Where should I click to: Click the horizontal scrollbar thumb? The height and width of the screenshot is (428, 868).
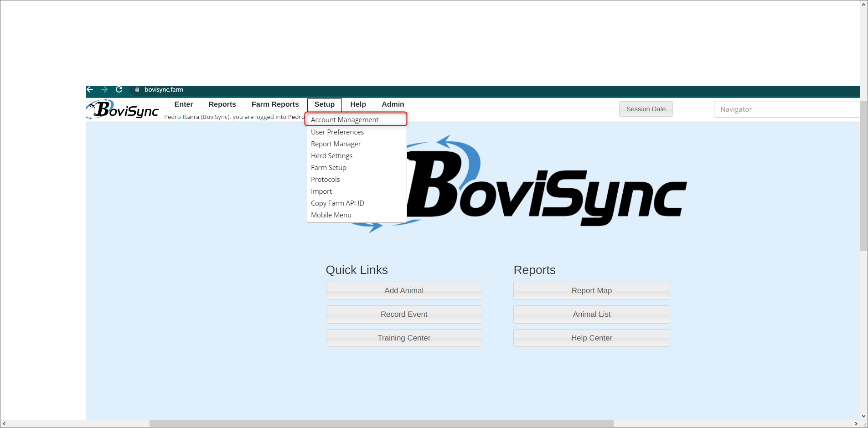tap(382, 424)
